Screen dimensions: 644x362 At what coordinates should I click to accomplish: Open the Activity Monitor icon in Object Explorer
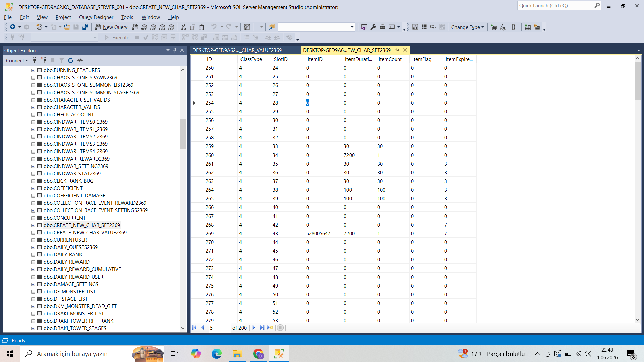pyautogui.click(x=80, y=60)
